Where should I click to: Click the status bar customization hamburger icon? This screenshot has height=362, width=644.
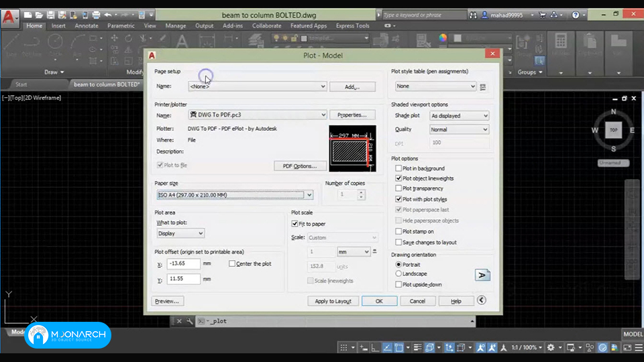(x=639, y=348)
